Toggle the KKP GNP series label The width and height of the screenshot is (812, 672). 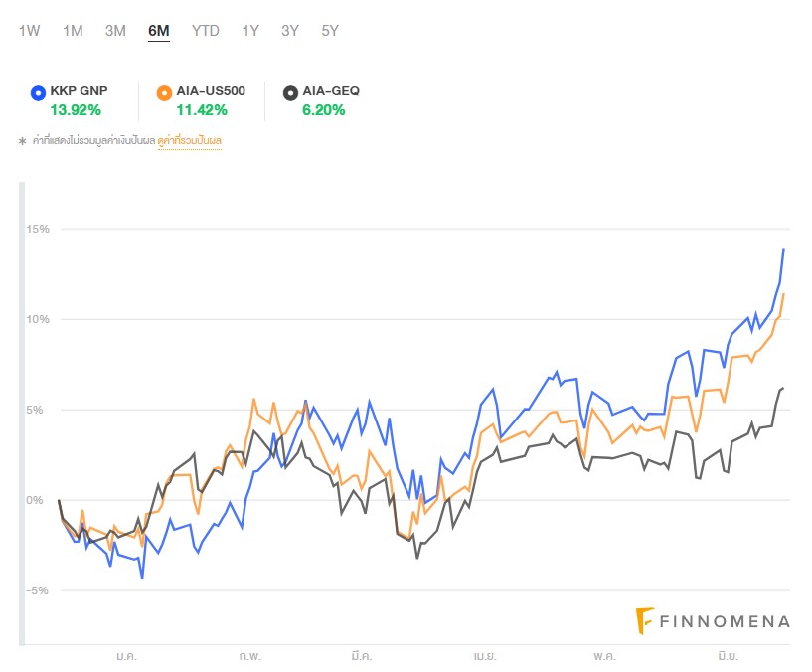[x=79, y=91]
